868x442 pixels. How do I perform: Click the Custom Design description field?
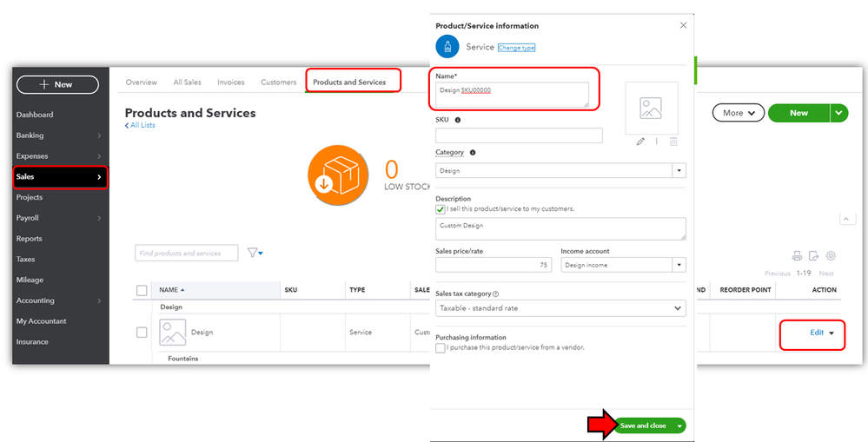tap(560, 228)
